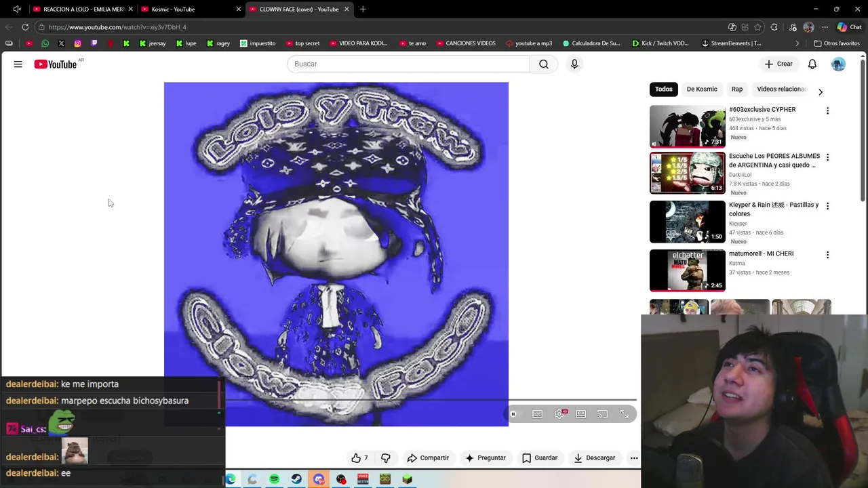Mute the tab with speaker icon

coord(17,9)
